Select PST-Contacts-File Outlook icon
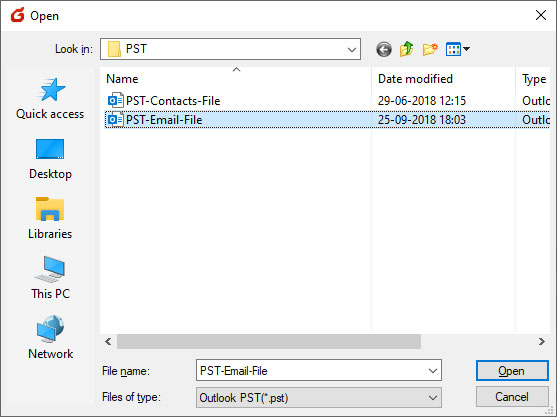The height and width of the screenshot is (417, 557). [x=115, y=101]
